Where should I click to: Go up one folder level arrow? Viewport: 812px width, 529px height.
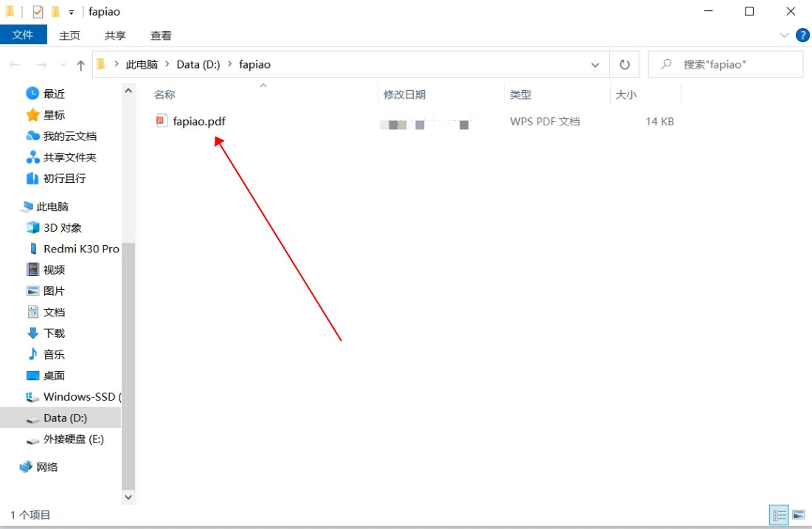coord(80,65)
